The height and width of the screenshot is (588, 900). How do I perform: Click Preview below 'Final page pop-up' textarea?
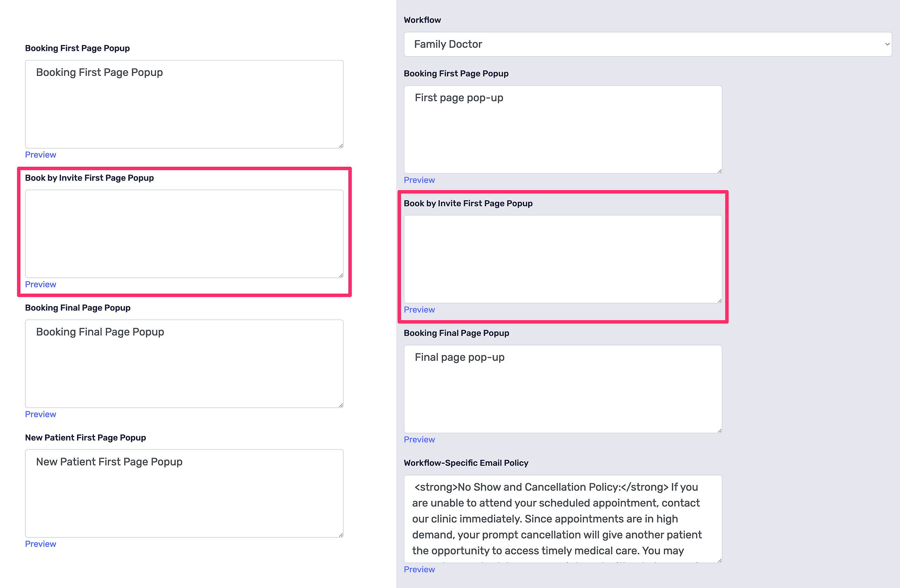[x=419, y=439]
